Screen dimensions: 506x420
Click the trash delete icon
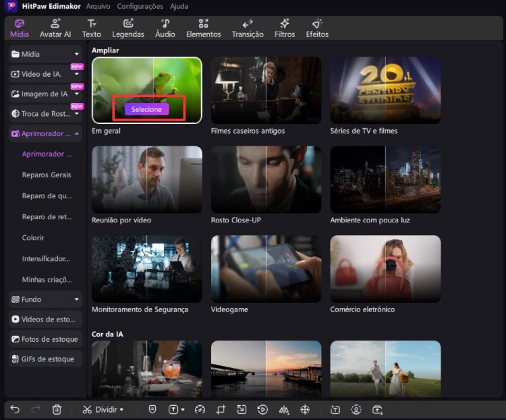click(x=57, y=410)
